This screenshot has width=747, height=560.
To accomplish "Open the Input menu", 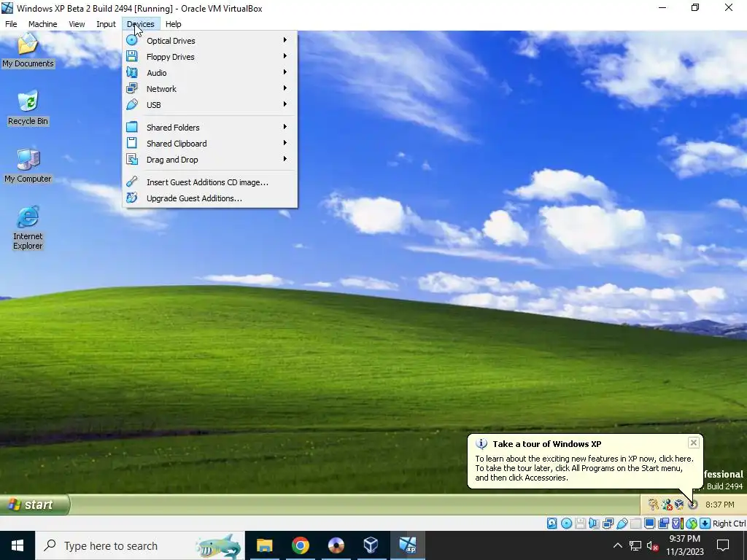I will pos(106,24).
